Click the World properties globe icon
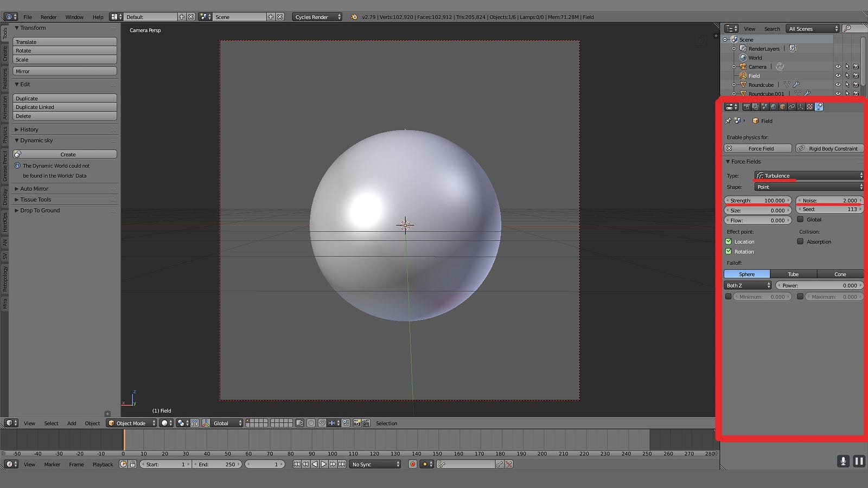Image resolution: width=868 pixels, height=488 pixels. point(774,107)
